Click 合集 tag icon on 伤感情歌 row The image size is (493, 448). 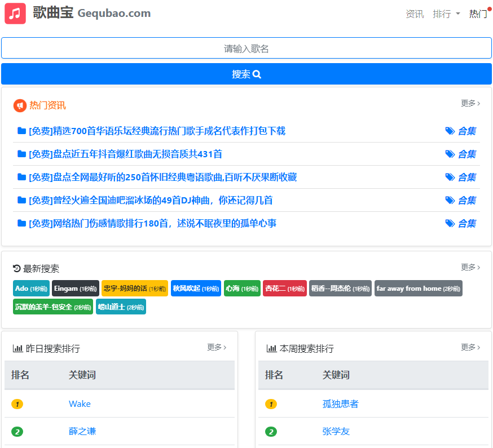point(450,224)
